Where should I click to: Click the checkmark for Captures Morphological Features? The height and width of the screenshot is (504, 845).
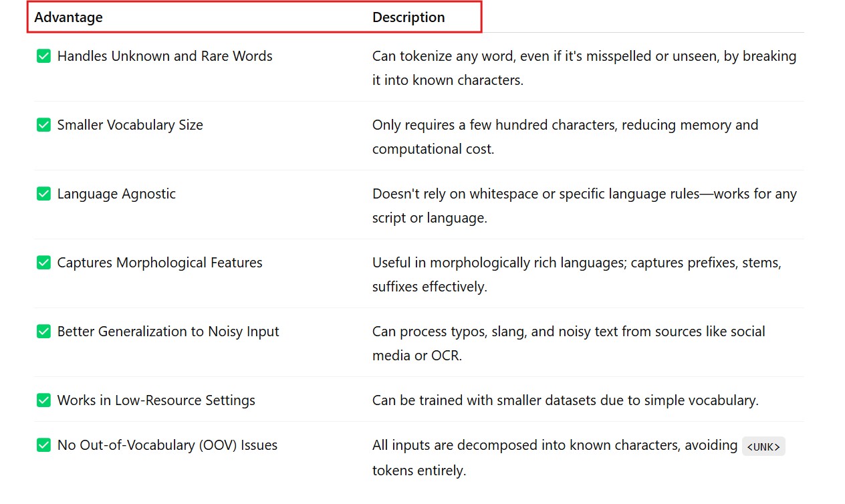point(43,263)
